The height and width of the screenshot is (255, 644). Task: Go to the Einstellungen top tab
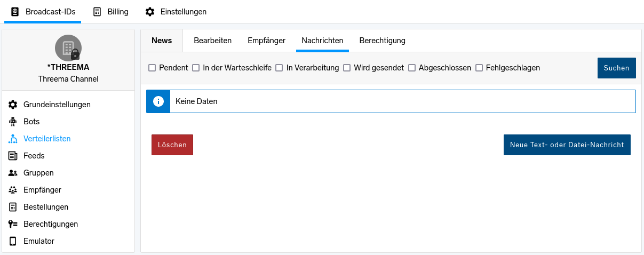click(x=176, y=12)
